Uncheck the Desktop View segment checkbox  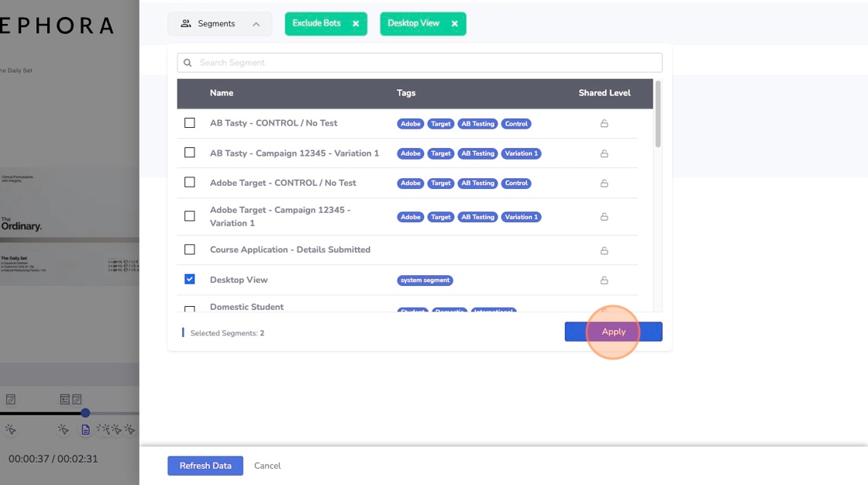(x=190, y=279)
